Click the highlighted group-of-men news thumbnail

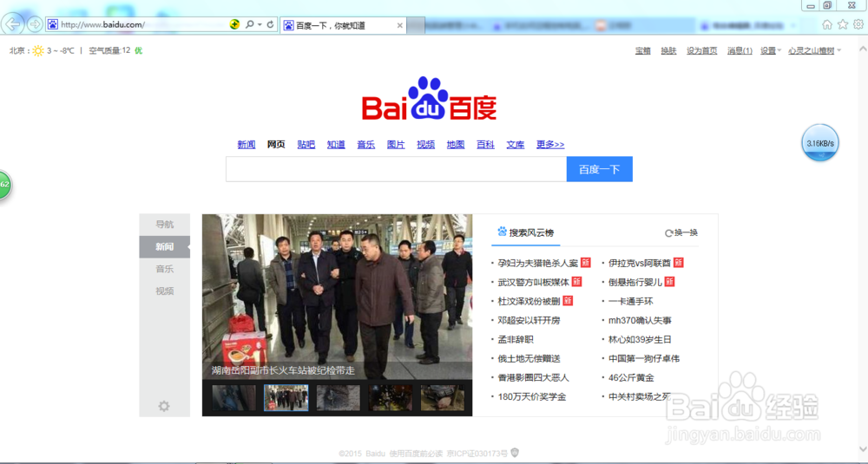coord(286,397)
